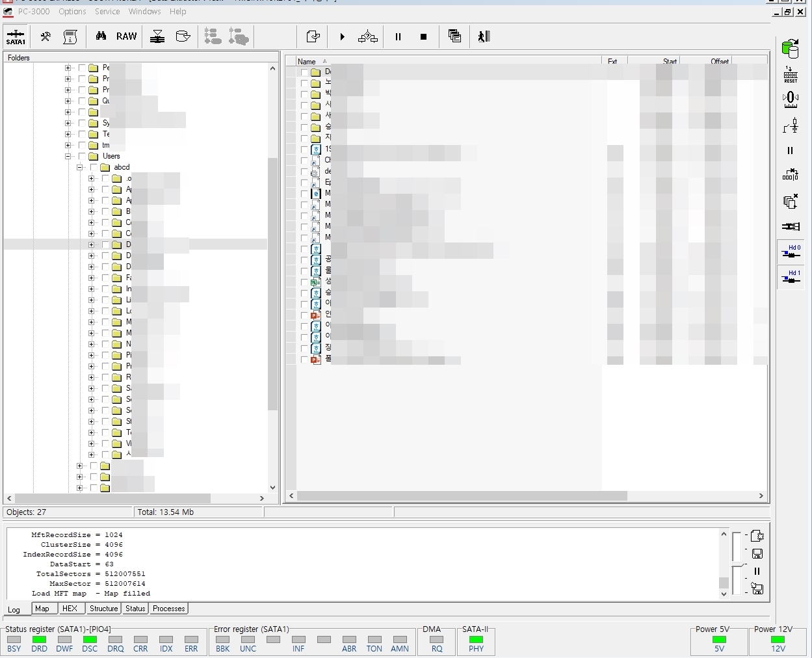Open the Service menu
This screenshot has width=812, height=658.
point(107,12)
